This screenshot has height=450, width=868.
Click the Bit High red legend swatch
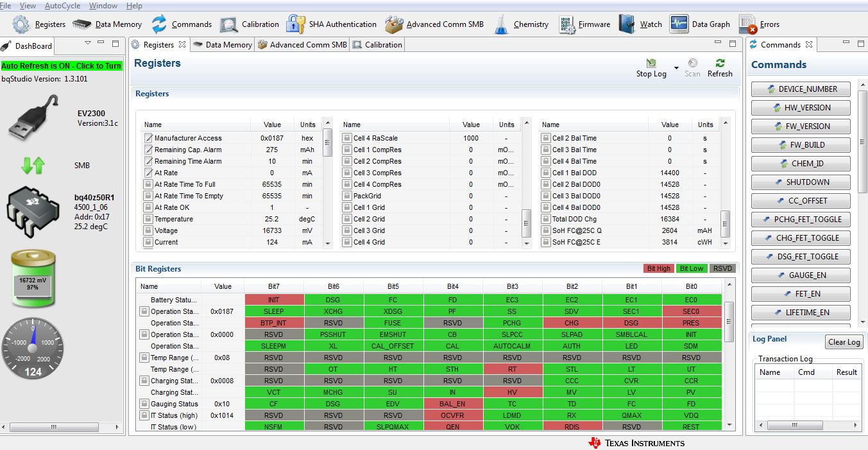[x=659, y=268]
